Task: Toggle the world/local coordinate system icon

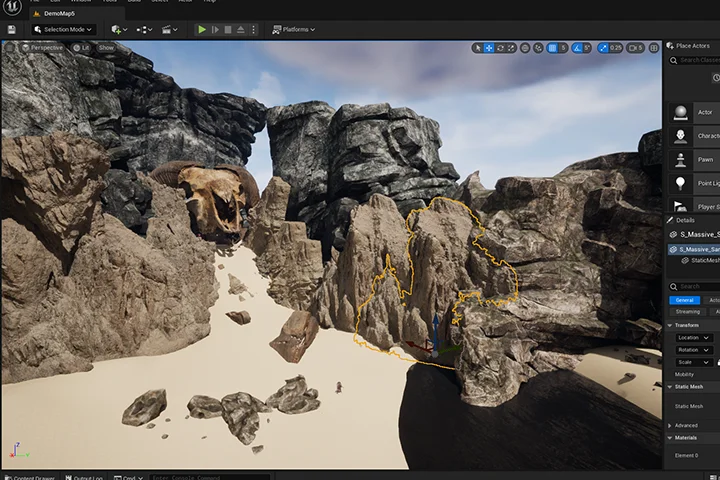Action: [525, 48]
